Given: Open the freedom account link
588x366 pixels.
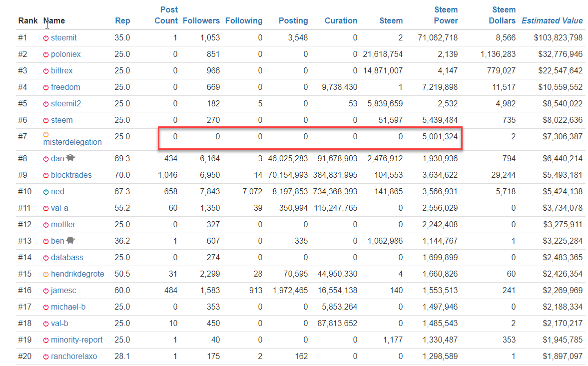Looking at the screenshot, I should pyautogui.click(x=65, y=87).
